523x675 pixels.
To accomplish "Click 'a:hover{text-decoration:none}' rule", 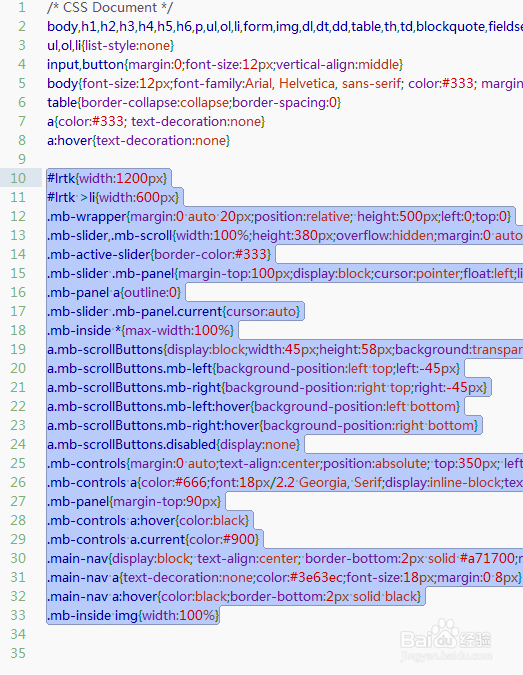I will [x=138, y=140].
